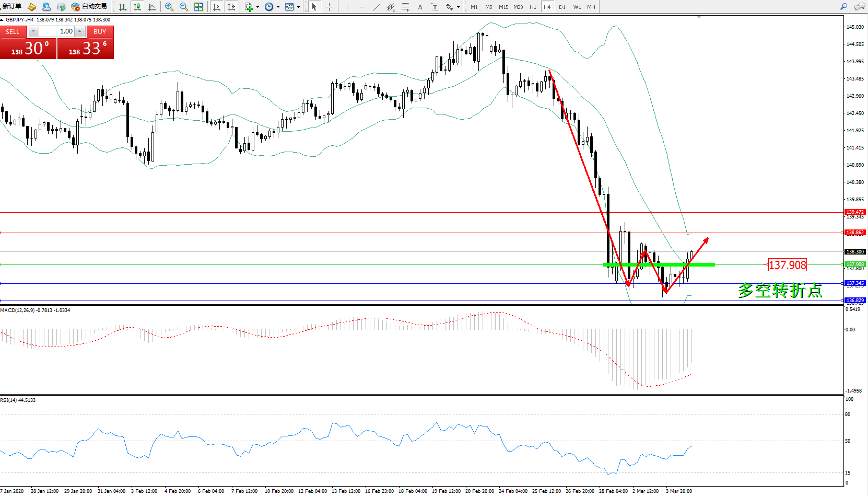Switch to the D1 timeframe

point(562,7)
